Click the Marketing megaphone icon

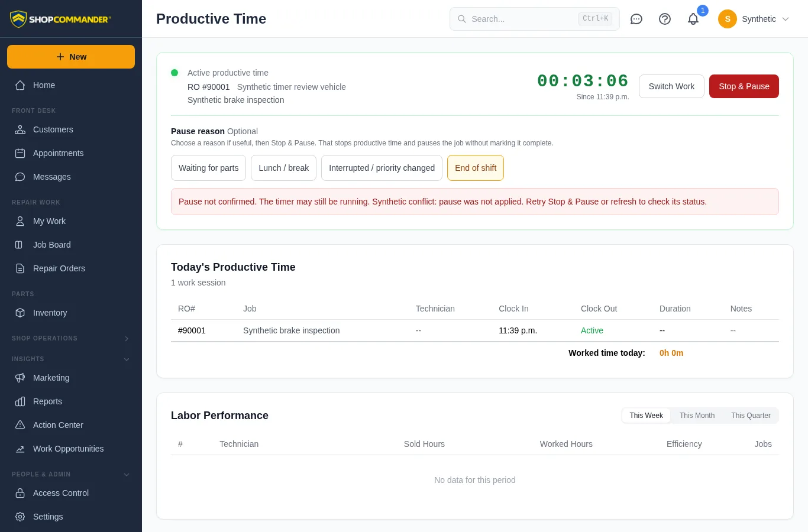coord(20,378)
